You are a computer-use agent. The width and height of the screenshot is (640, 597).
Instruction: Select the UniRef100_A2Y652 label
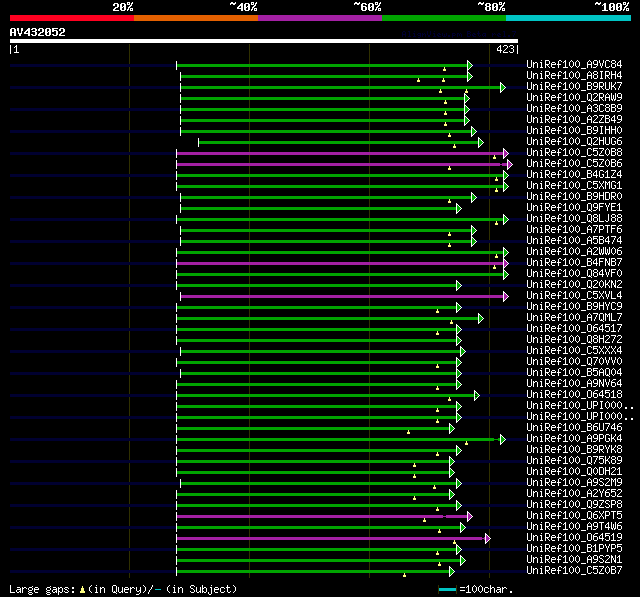[x=574, y=494]
